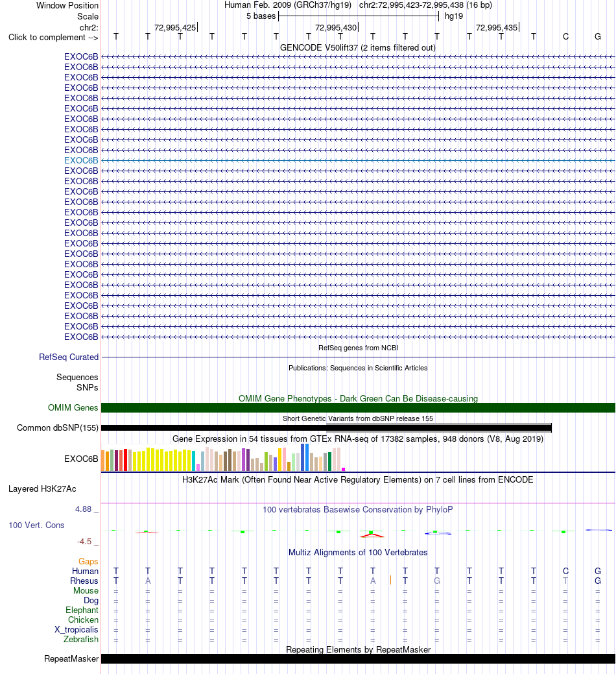Viewport: 616px width, 674px height.
Task: Click the RepeatMasker track label
Action: [71, 659]
